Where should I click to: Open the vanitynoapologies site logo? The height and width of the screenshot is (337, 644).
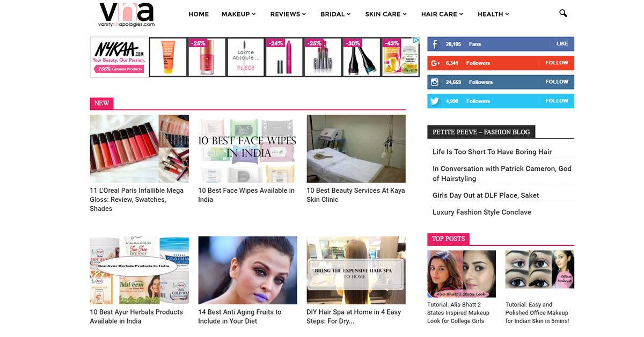[x=127, y=14]
